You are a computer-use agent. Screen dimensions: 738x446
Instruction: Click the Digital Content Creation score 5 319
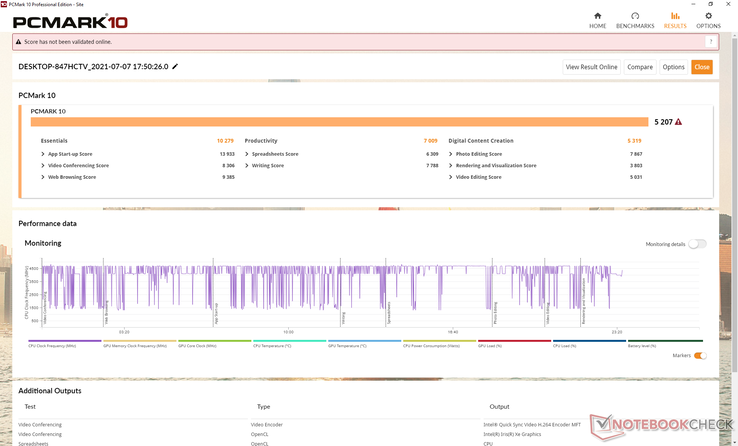pos(634,141)
